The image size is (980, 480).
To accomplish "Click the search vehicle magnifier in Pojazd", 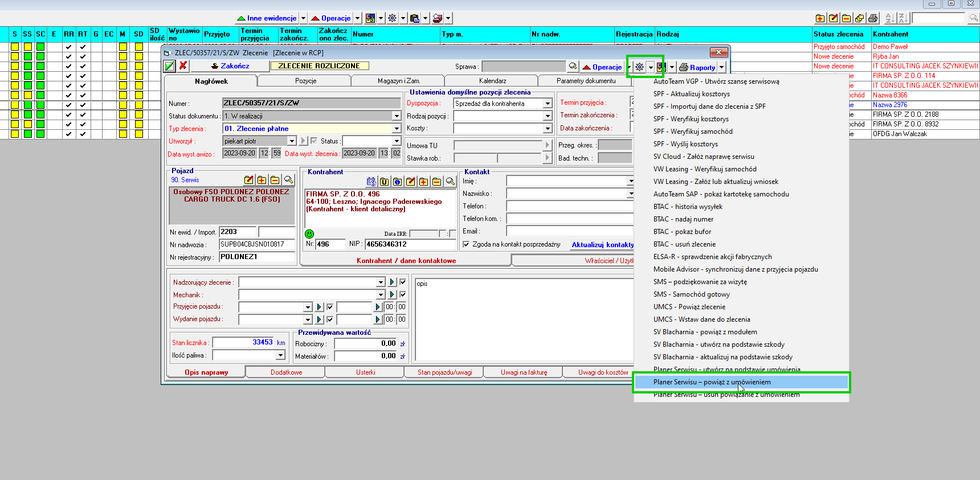I will (288, 180).
